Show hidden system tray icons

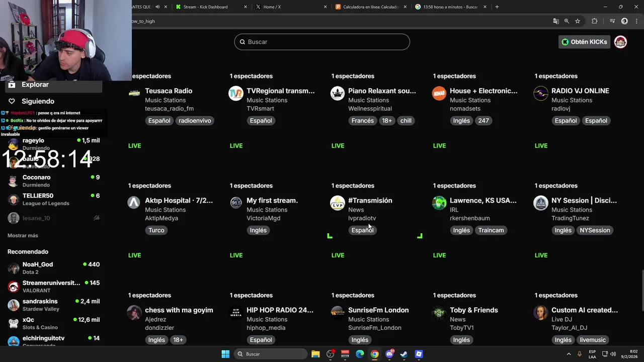pyautogui.click(x=569, y=354)
